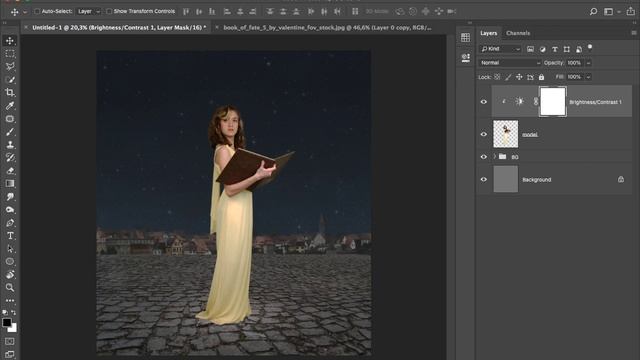Select the Zoom tool
Image resolution: width=640 pixels, height=360 pixels.
click(x=10, y=288)
